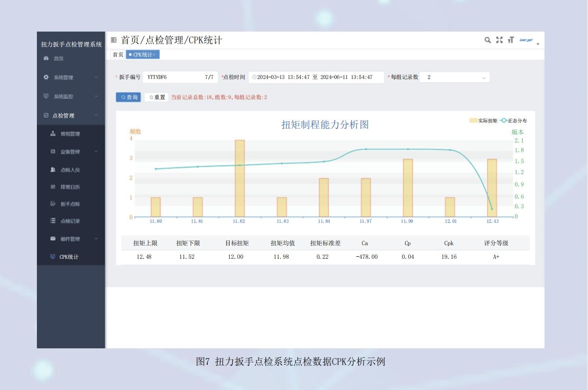
Task: Open 首页 from the sidebar
Action: 58,59
